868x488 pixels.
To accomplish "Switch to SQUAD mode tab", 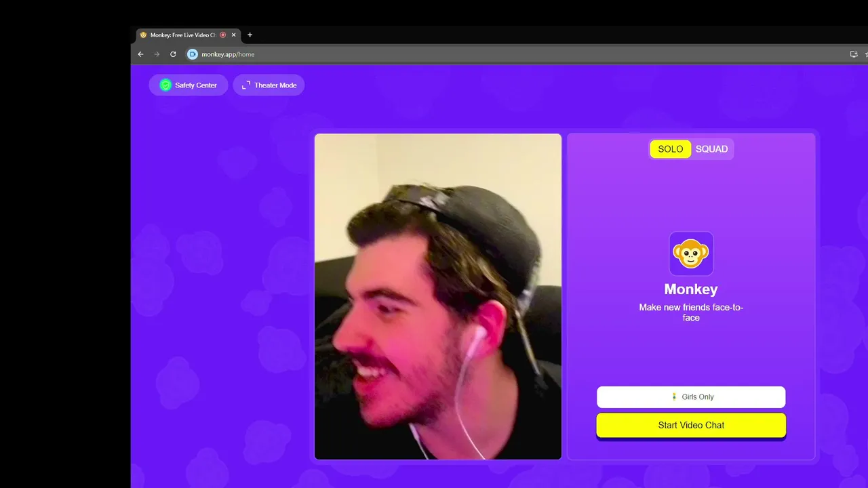I will point(711,149).
